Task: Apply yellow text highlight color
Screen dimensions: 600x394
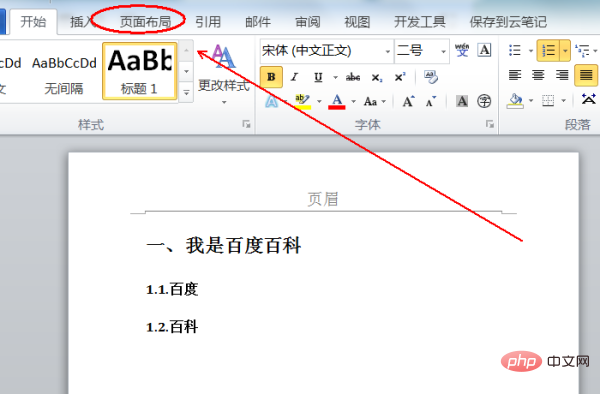Action: [303, 101]
